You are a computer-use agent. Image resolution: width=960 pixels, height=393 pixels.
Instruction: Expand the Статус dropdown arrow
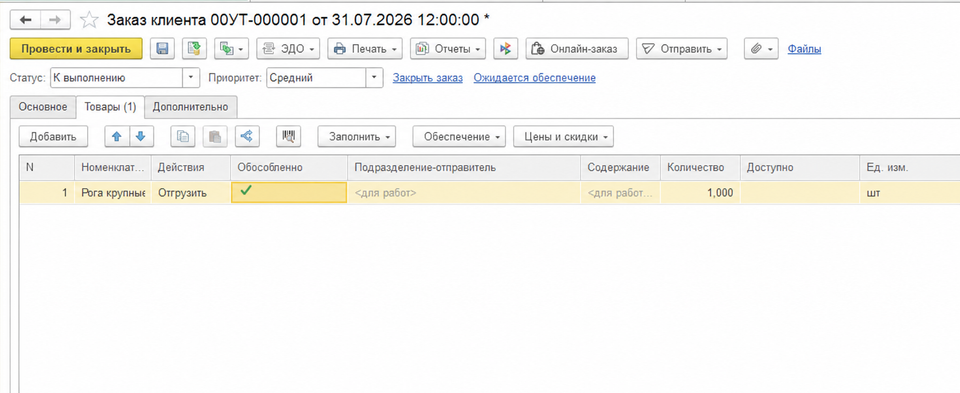pos(191,78)
